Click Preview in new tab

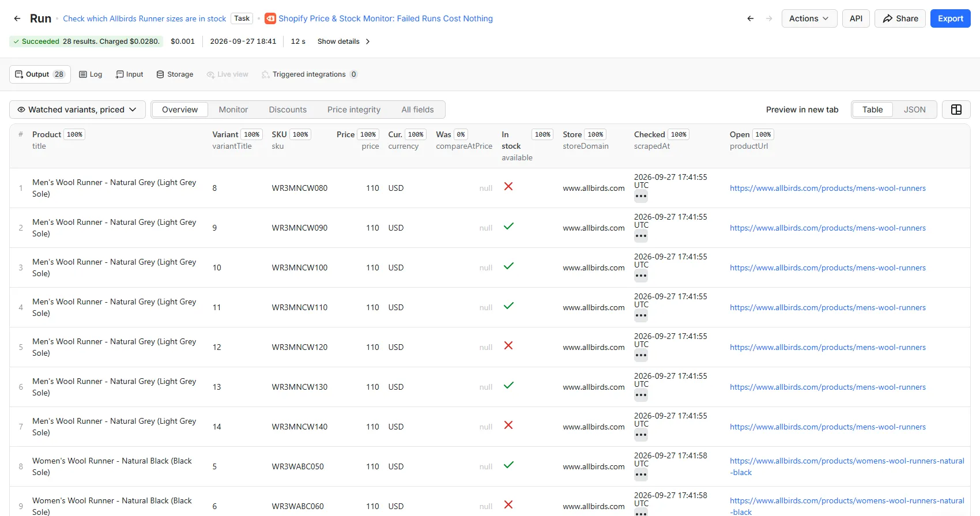pos(802,110)
